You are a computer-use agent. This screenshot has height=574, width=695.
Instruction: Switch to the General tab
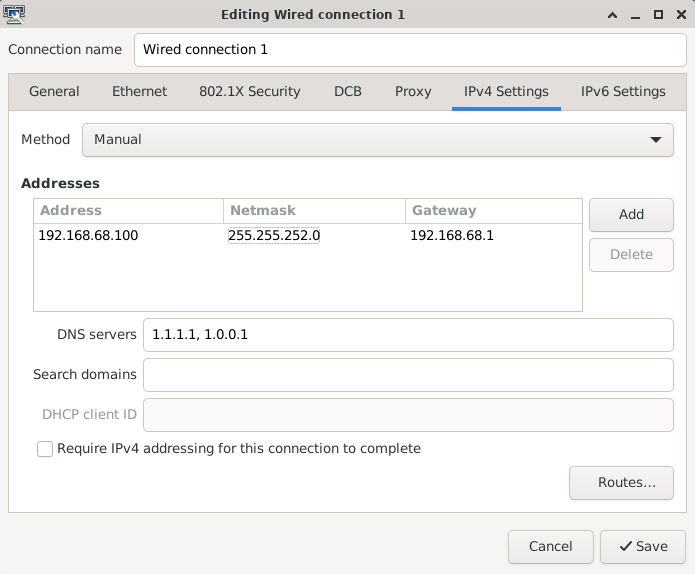54,91
